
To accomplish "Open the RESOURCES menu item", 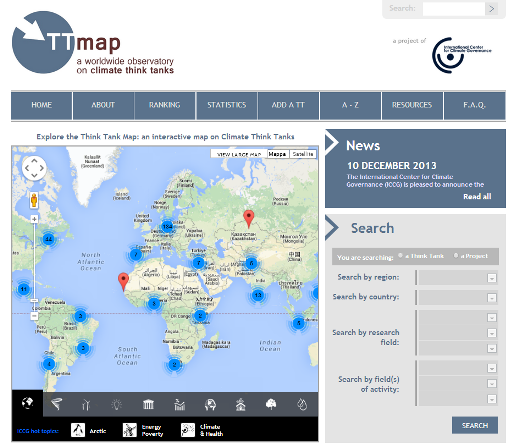I will tap(412, 105).
